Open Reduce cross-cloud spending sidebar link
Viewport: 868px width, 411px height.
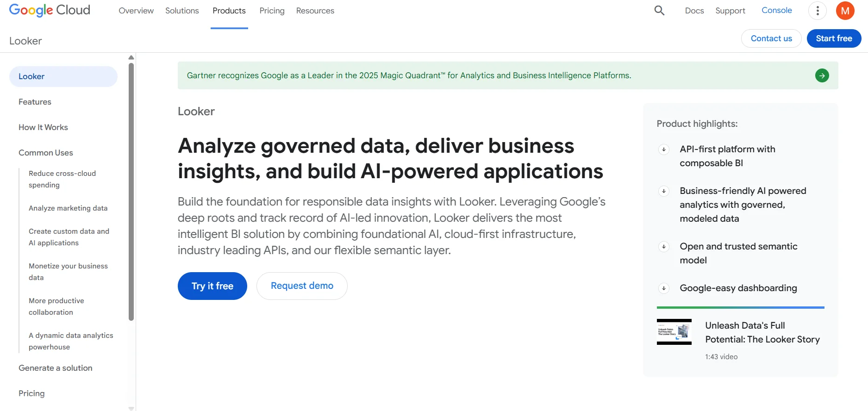click(62, 179)
